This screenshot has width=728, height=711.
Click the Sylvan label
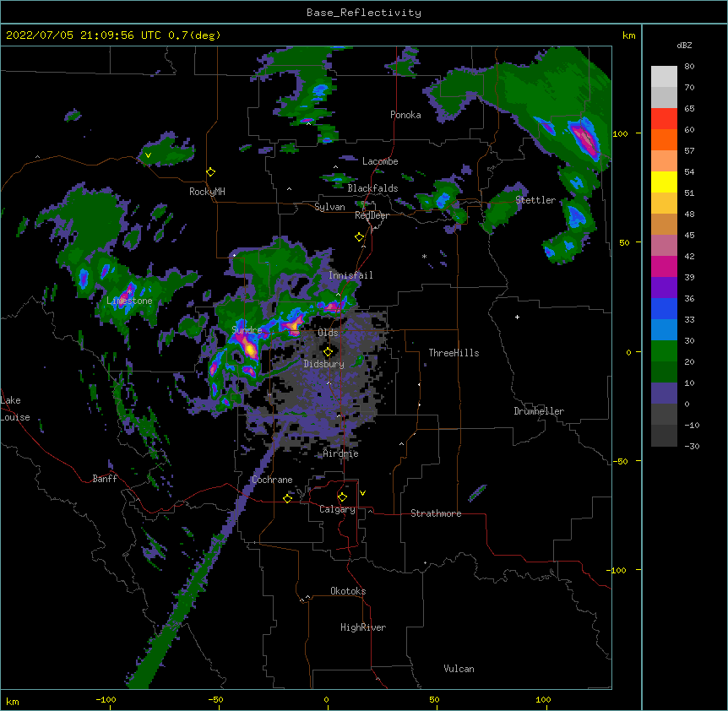pos(329,207)
